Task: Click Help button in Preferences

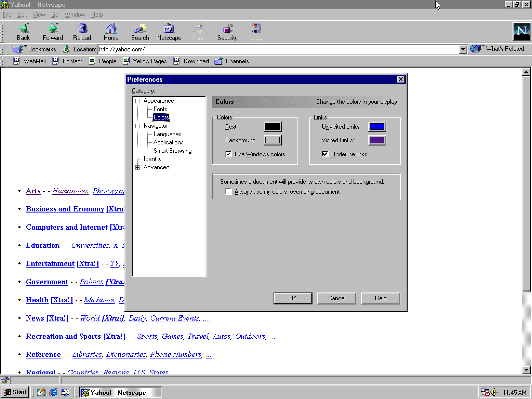Action: tap(381, 298)
